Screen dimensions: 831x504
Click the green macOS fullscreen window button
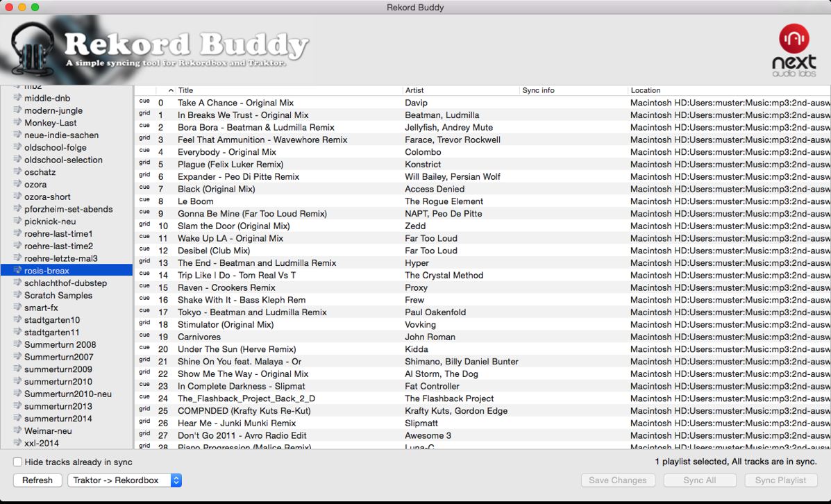[35, 7]
